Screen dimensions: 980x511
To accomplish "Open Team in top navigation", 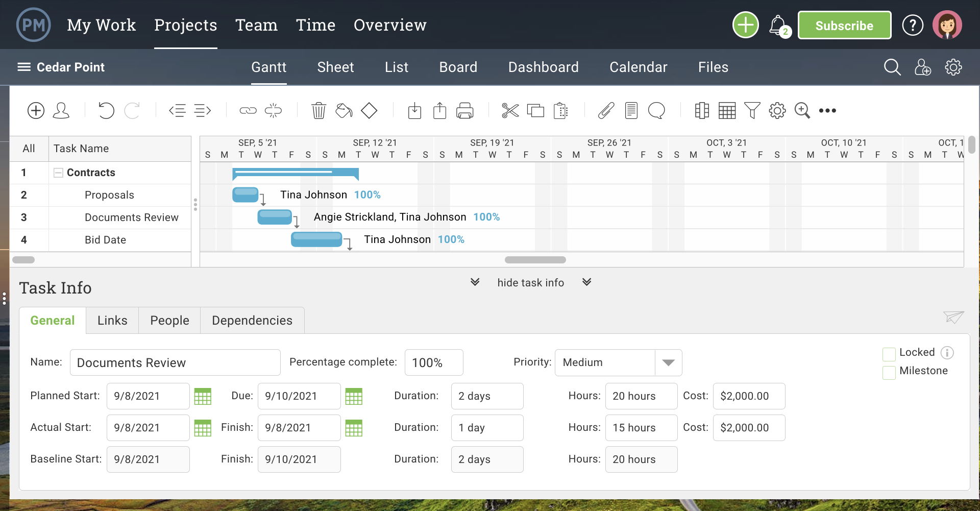I will coord(256,25).
